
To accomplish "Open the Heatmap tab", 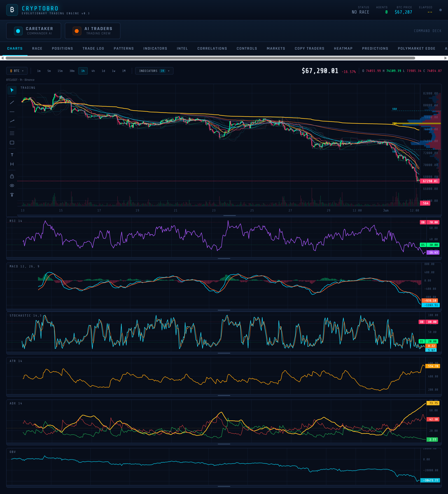I will click(x=343, y=49).
